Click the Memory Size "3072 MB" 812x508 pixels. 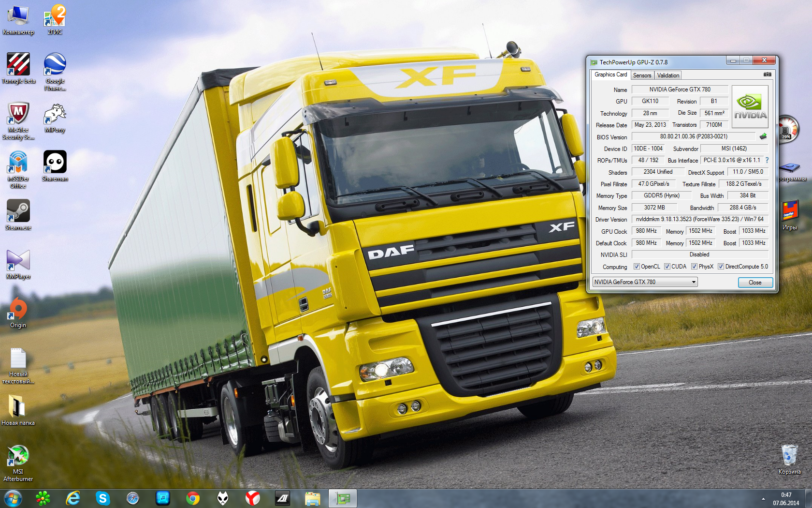654,208
